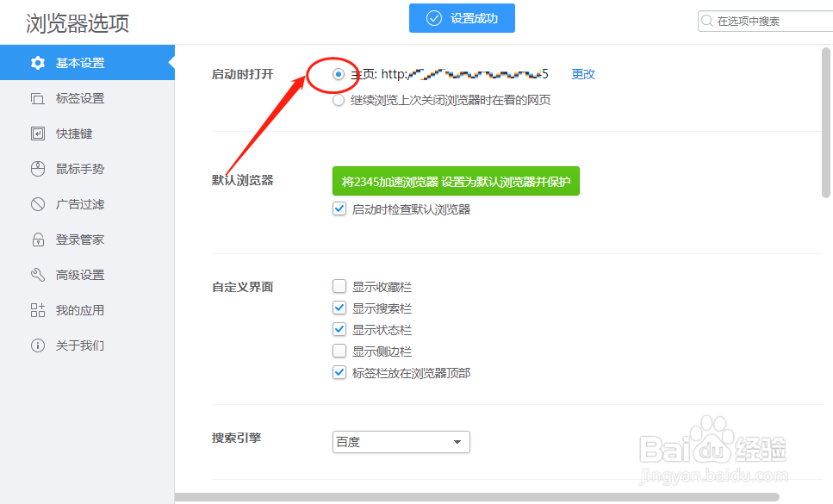Switch to the 广告过滤 section
This screenshot has height=504, width=833.
click(87, 204)
